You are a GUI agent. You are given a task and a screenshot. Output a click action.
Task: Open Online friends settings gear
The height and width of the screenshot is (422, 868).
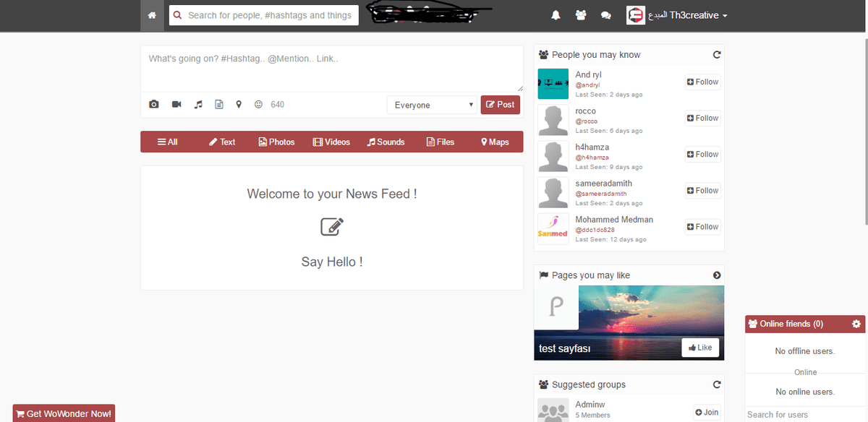[856, 324]
